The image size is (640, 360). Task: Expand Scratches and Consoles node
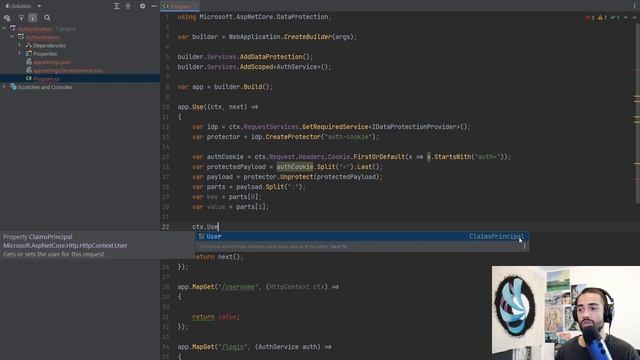pyautogui.click(x=4, y=87)
